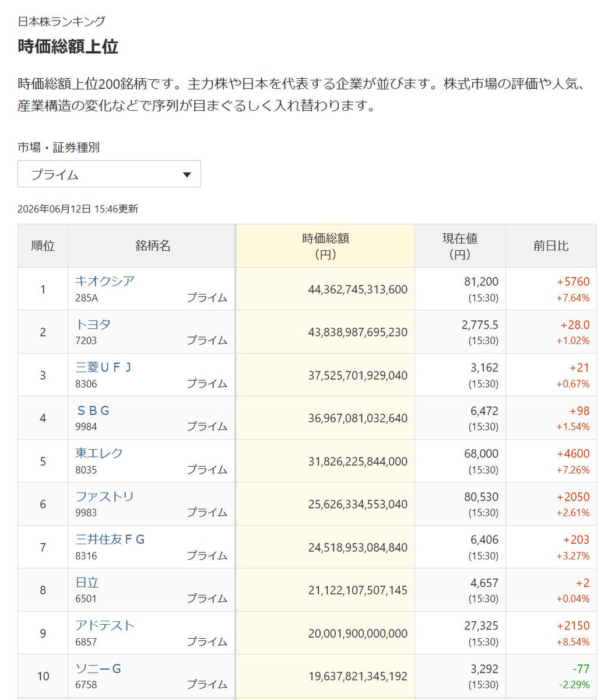Click stock code 285A
The height and width of the screenshot is (700, 615).
click(x=86, y=297)
